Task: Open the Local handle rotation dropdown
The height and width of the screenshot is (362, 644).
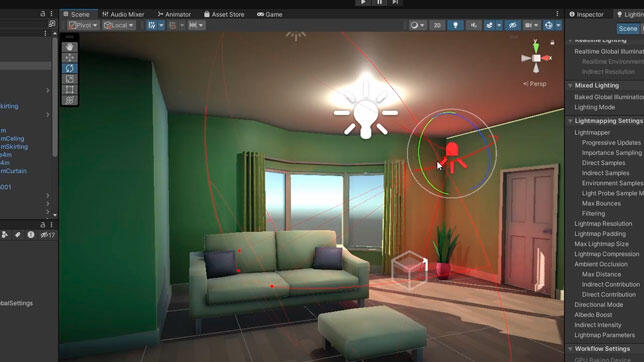Action: click(x=119, y=25)
